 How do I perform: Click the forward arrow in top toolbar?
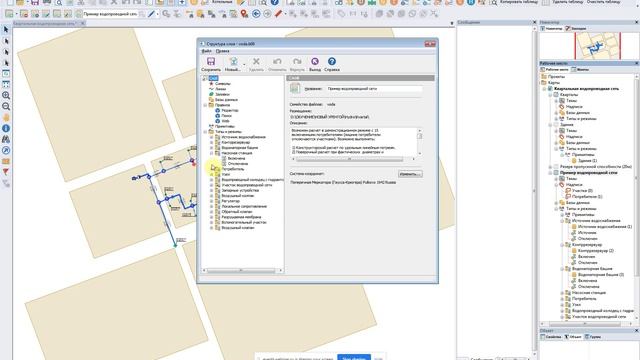pos(267,14)
